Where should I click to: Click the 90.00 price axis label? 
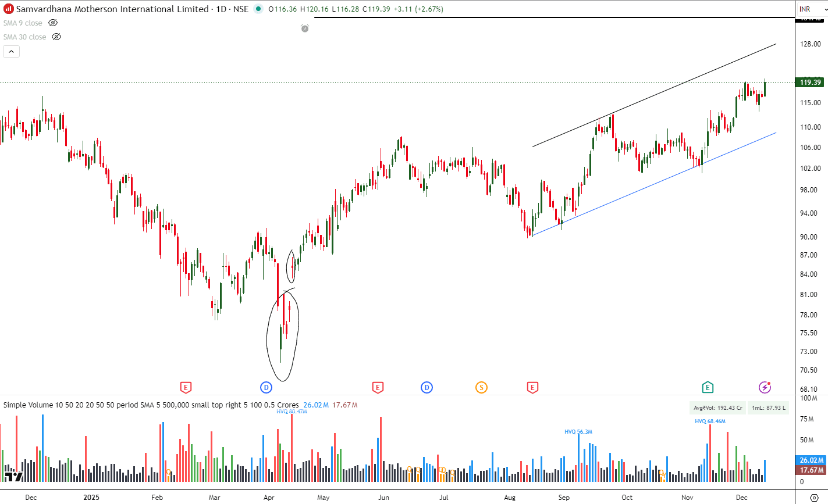click(x=810, y=237)
